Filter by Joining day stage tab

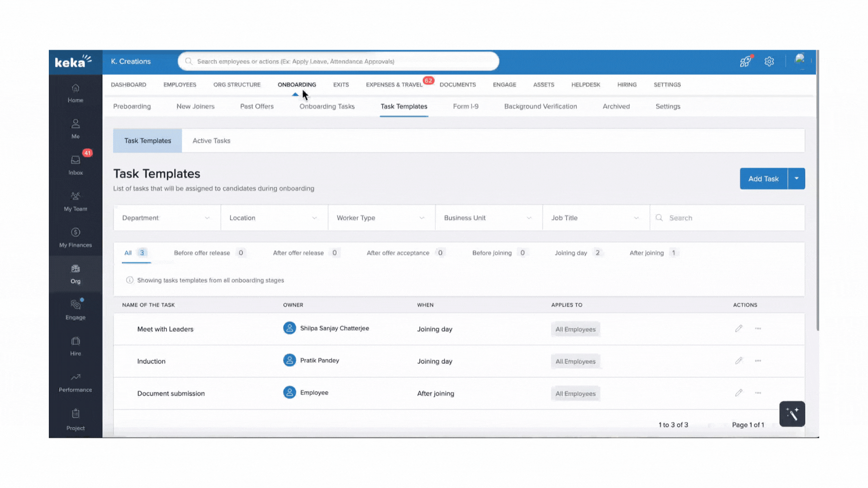571,253
